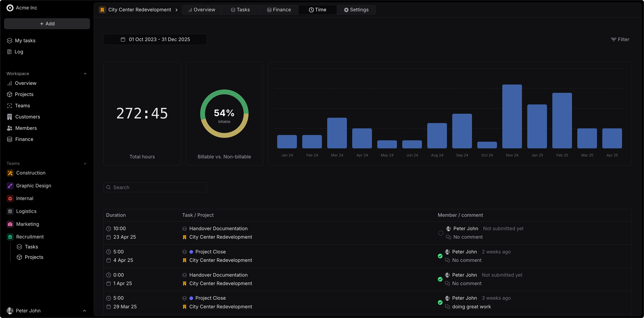Click the Nov 24 bar in chart
The height and width of the screenshot is (318, 644).
tap(512, 116)
